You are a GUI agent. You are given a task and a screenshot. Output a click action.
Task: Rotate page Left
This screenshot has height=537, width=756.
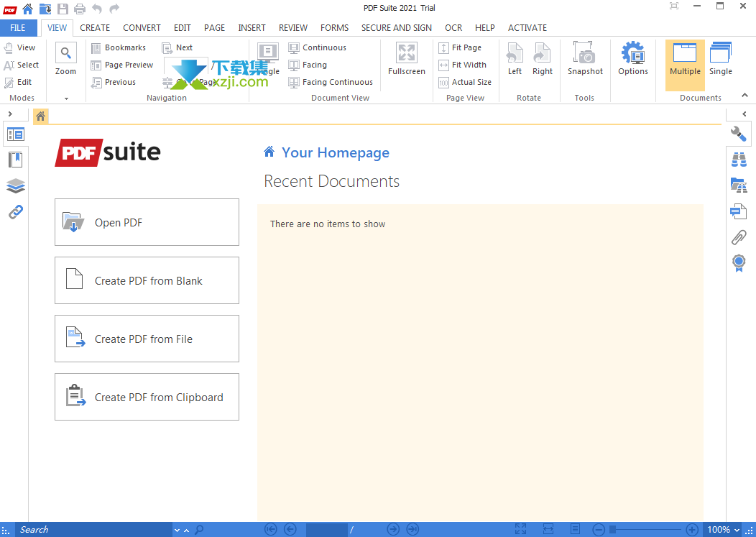(x=515, y=59)
